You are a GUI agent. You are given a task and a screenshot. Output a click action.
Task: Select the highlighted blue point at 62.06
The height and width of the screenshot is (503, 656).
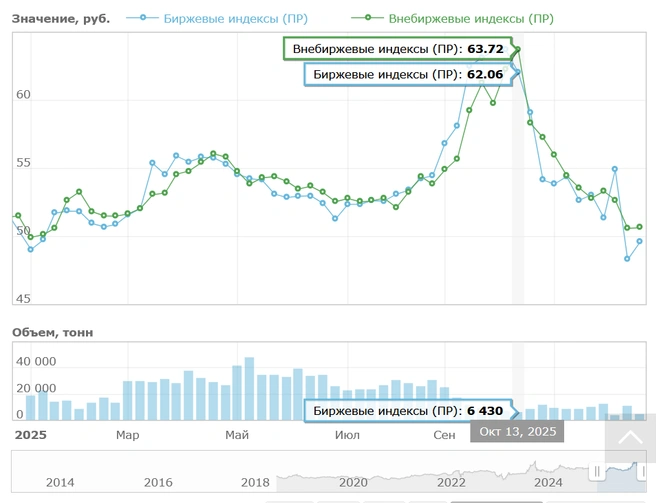tap(518, 72)
